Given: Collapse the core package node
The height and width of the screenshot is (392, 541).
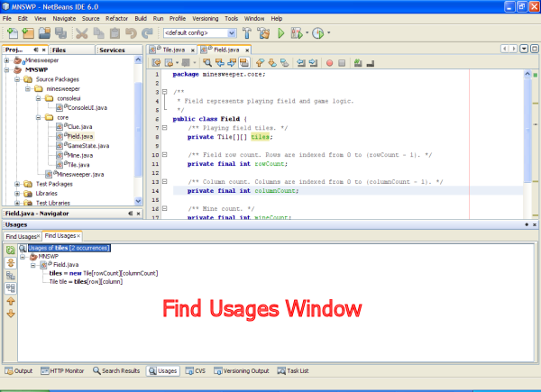Looking at the screenshot, I should pos(38,117).
